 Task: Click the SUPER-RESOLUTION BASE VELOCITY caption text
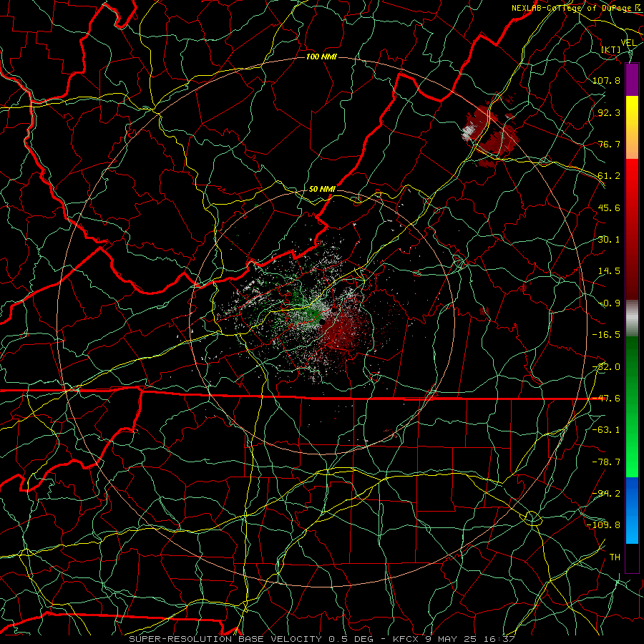(x=225, y=639)
